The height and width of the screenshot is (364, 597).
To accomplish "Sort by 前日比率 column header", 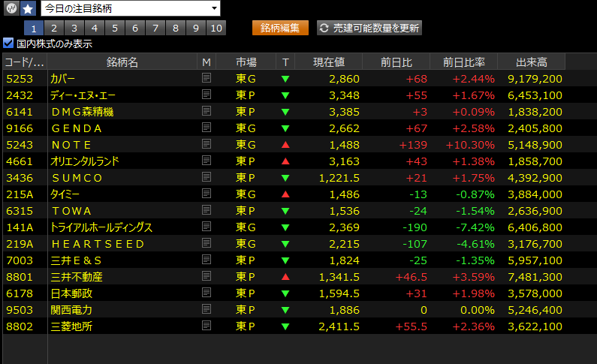I will [464, 62].
